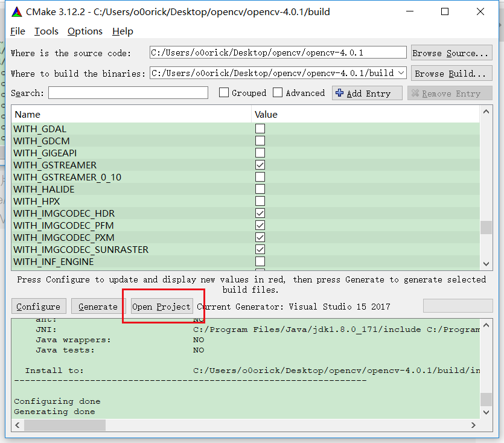Click the output log horizontal scrollbar thumb

(x=65, y=425)
